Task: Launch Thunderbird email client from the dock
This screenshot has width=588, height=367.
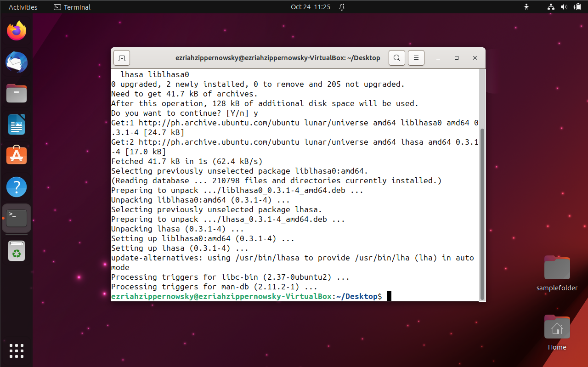Action: 17,62
